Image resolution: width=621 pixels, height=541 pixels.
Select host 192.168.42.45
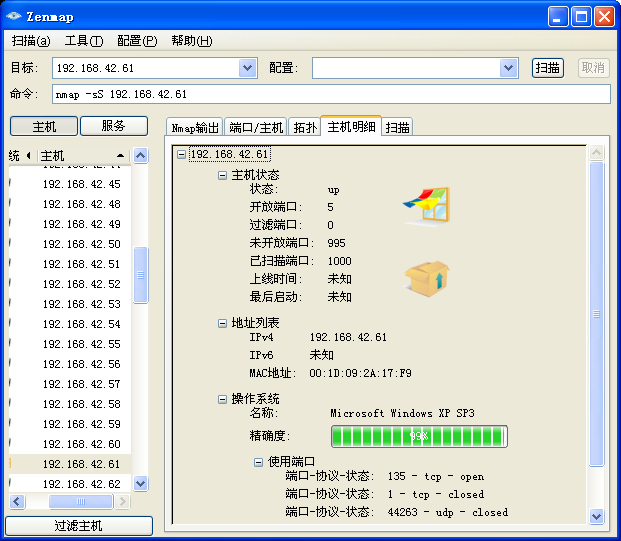tap(82, 184)
